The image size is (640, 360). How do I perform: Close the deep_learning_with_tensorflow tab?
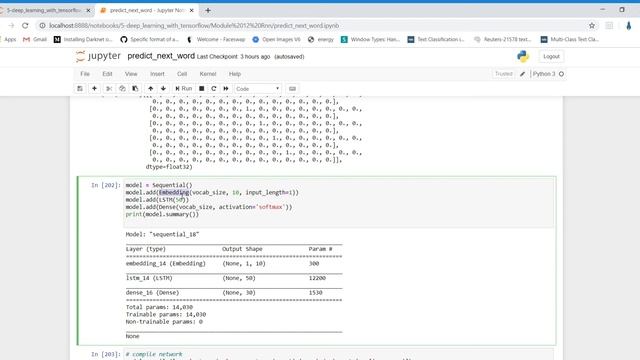[x=88, y=10]
